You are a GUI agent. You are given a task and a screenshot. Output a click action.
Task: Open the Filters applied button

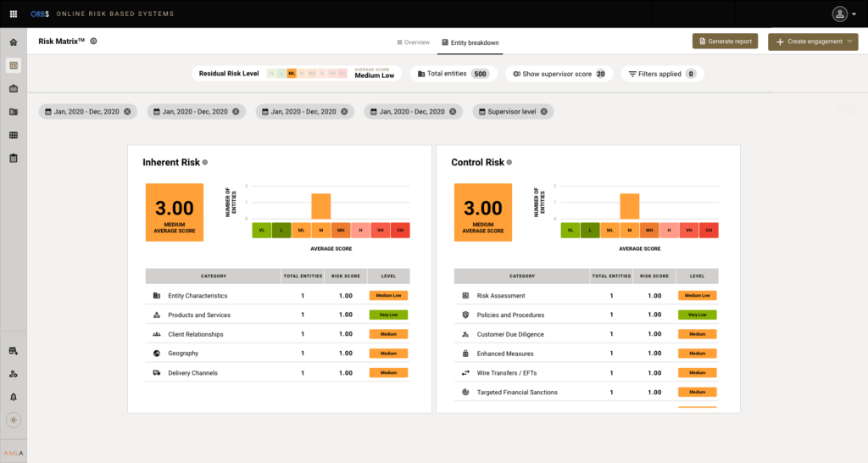pyautogui.click(x=662, y=74)
